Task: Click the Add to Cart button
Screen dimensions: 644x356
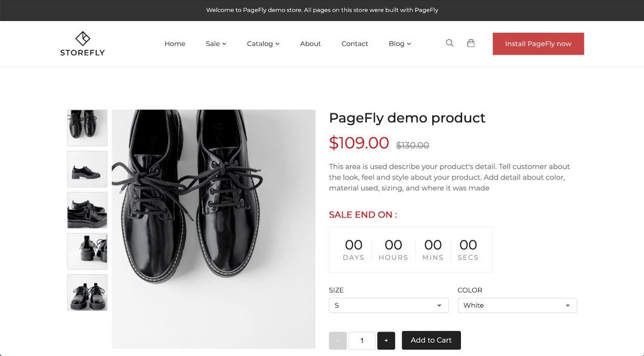Action: click(x=431, y=340)
